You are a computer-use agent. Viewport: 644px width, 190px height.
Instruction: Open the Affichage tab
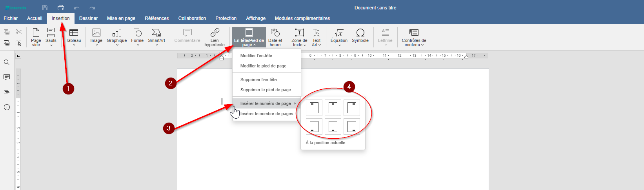[x=256, y=18]
